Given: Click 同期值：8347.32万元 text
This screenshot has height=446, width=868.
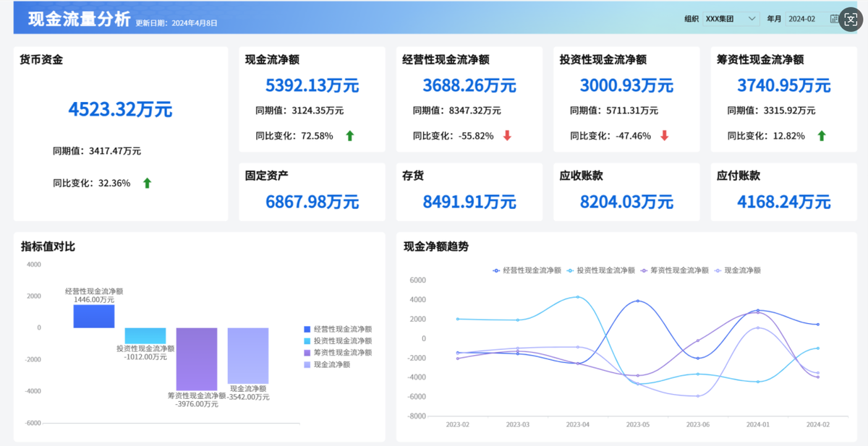Looking at the screenshot, I should point(457,111).
